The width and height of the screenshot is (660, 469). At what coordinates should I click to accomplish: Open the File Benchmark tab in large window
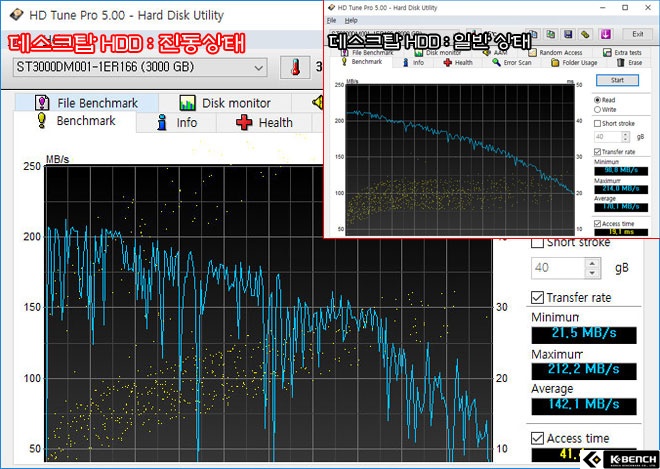(x=86, y=103)
